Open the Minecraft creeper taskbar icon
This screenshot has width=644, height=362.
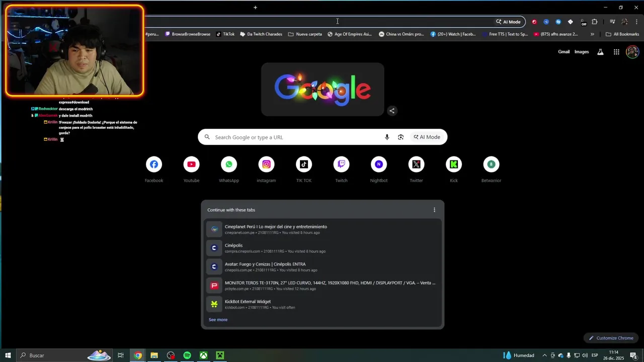click(220, 355)
